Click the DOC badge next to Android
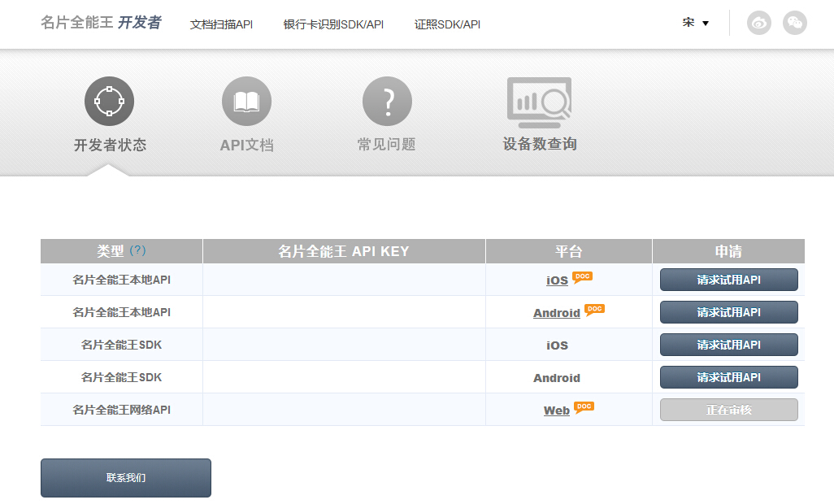Viewport: 834px width, 504px height. [x=594, y=309]
